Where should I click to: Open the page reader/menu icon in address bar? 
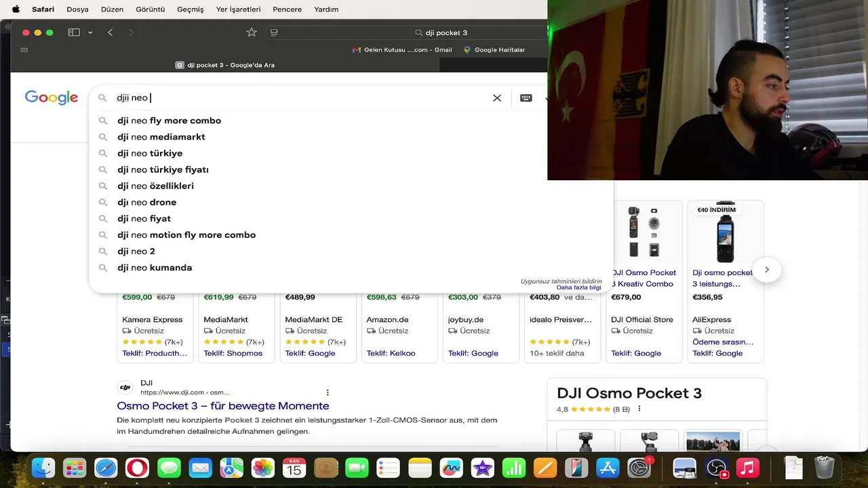coord(274,33)
